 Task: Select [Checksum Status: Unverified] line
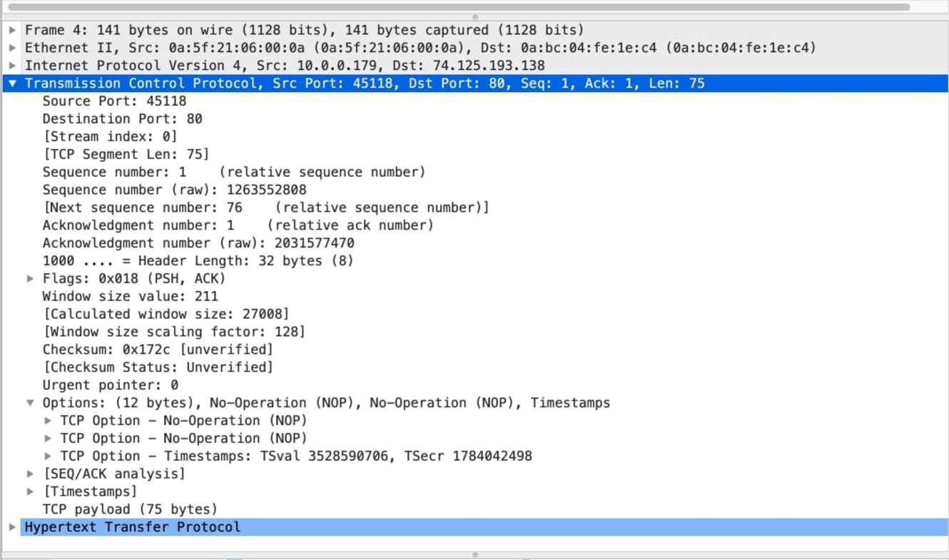(158, 367)
